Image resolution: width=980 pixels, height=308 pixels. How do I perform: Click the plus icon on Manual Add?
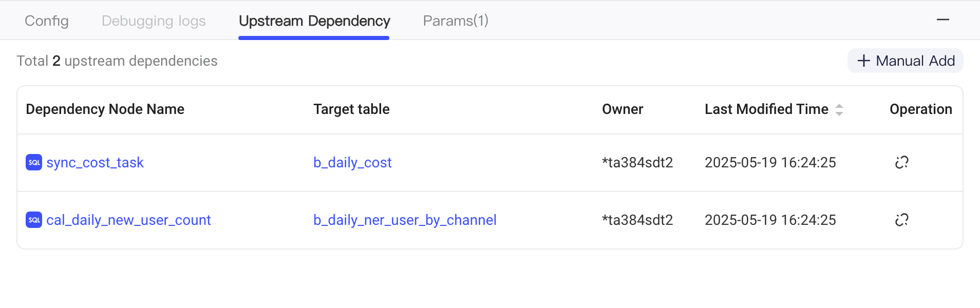(864, 61)
